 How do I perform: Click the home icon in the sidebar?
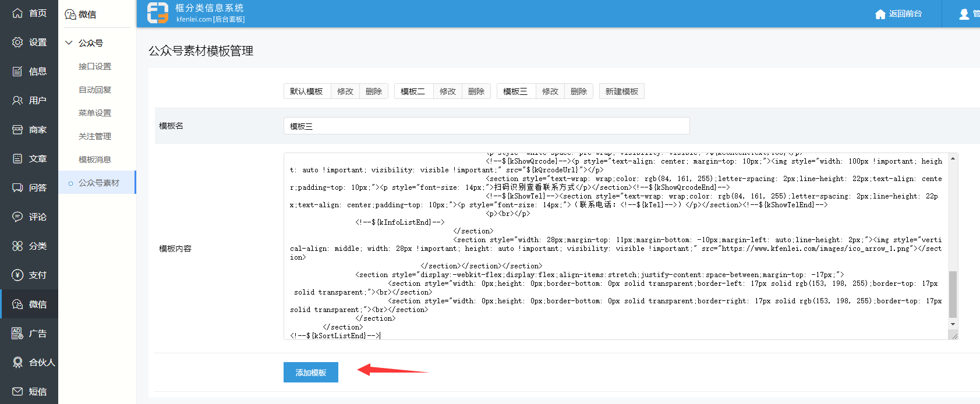click(17, 13)
